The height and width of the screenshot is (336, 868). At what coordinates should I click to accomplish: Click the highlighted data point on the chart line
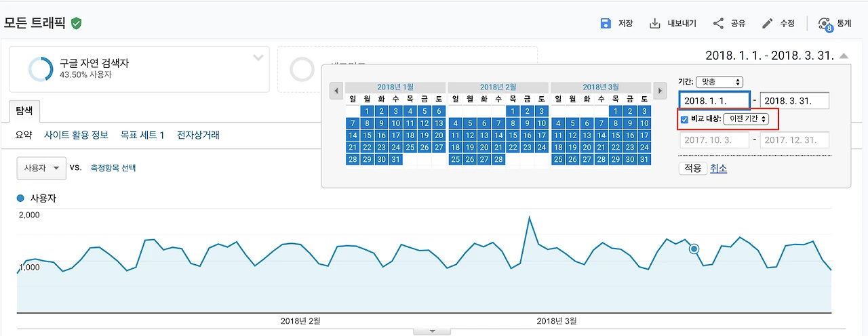(x=694, y=249)
